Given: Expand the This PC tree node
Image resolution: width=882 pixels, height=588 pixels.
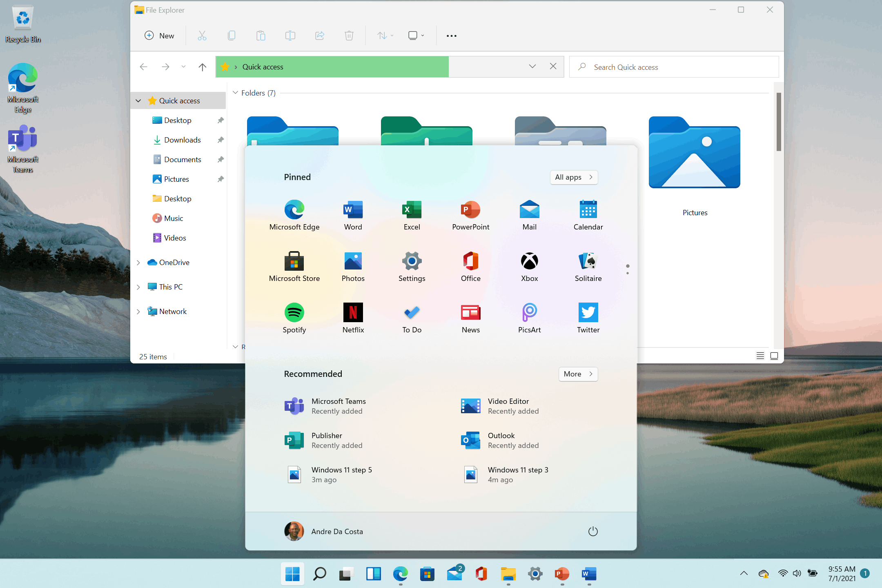Looking at the screenshot, I should pos(138,287).
